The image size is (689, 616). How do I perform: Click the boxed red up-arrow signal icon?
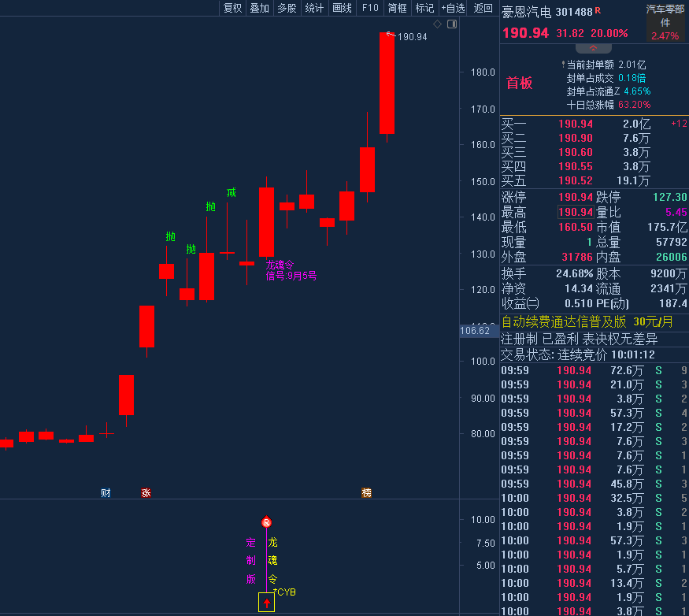click(267, 603)
